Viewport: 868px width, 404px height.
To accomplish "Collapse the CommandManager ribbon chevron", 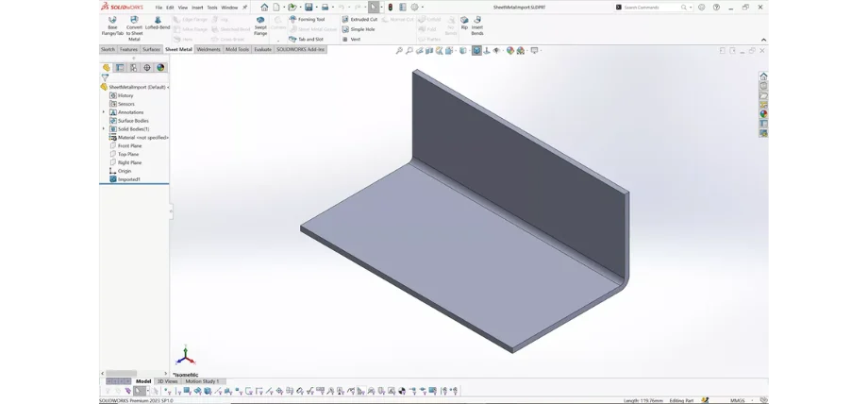I will click(763, 40).
